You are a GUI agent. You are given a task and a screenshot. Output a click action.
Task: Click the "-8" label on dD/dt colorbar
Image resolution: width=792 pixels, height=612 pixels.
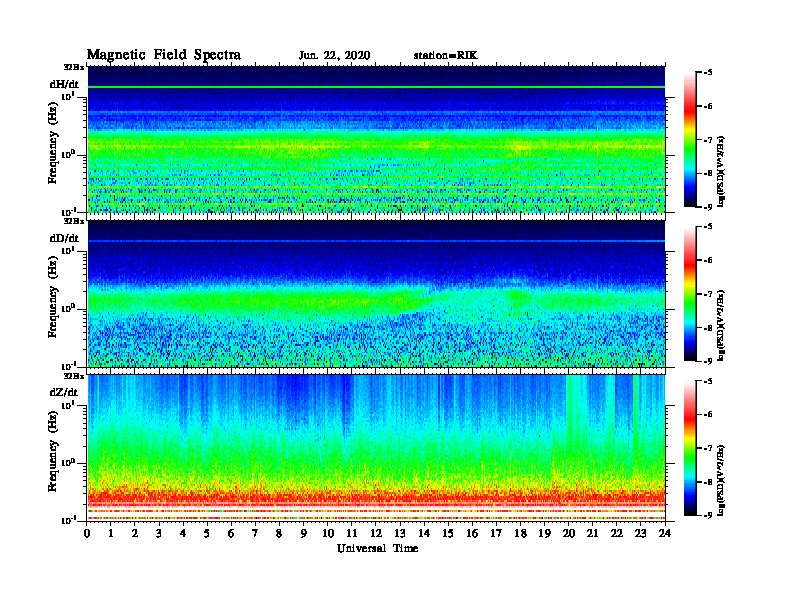click(x=707, y=328)
